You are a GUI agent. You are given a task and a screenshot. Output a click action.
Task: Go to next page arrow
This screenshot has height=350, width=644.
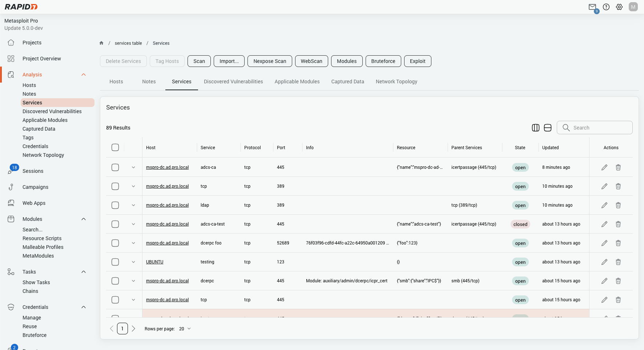point(133,329)
